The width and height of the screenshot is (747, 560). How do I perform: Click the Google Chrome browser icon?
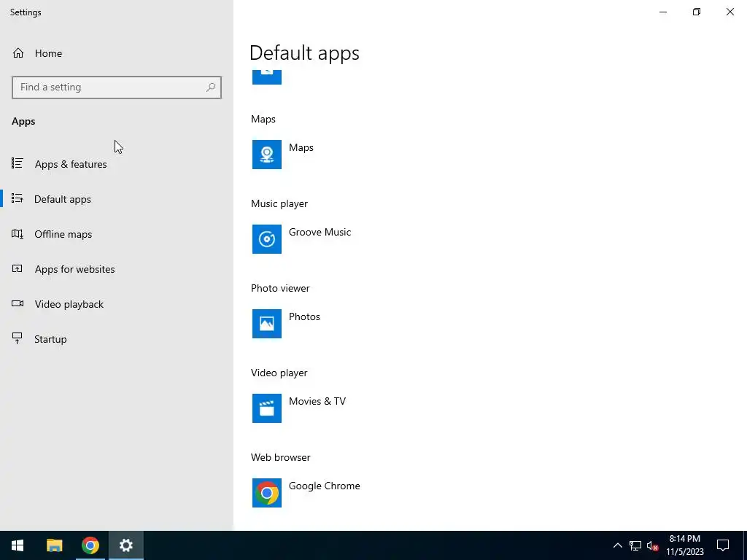click(x=267, y=493)
